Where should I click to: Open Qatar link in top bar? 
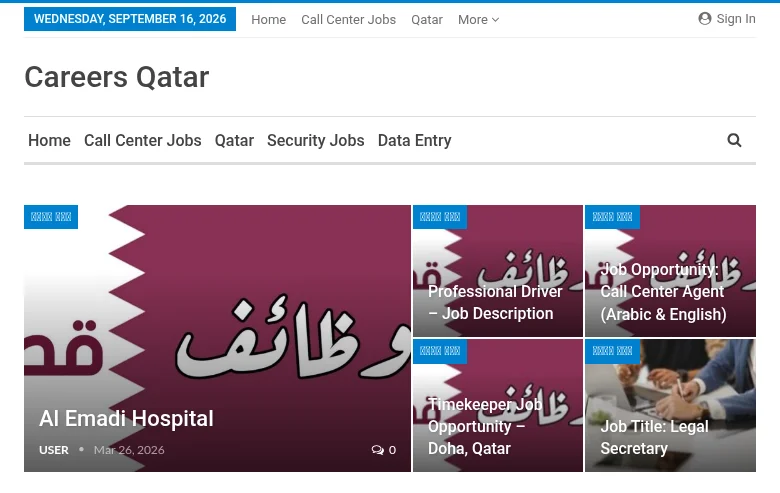tap(427, 19)
